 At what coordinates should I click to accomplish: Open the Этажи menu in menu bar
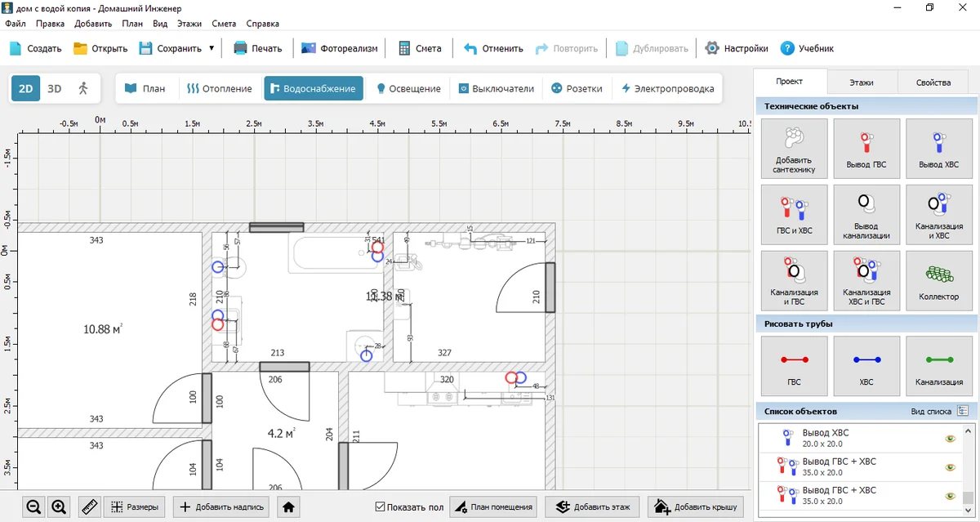pos(189,24)
